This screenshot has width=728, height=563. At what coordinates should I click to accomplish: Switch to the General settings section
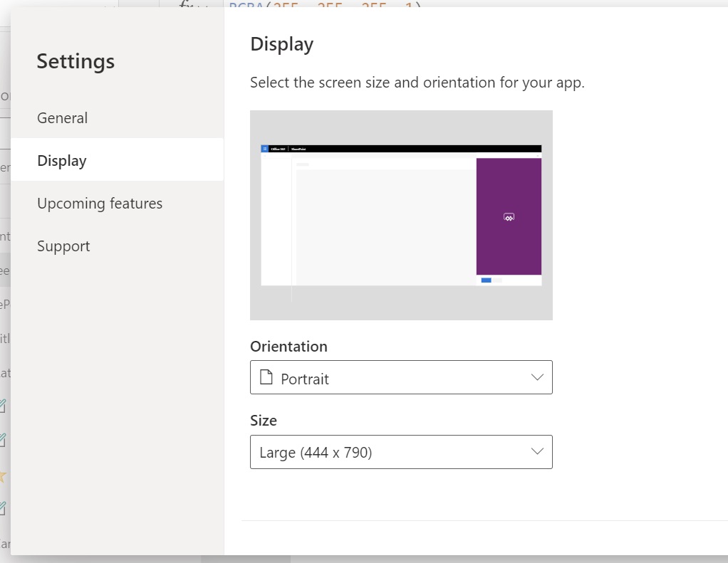point(62,117)
